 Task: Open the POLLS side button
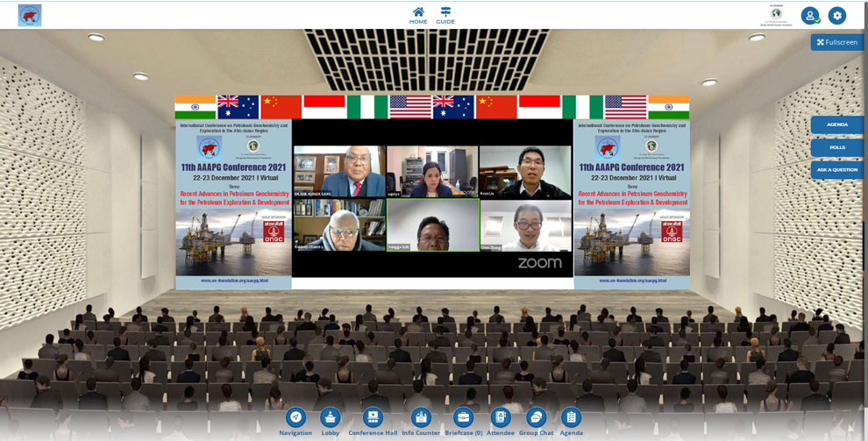[837, 147]
